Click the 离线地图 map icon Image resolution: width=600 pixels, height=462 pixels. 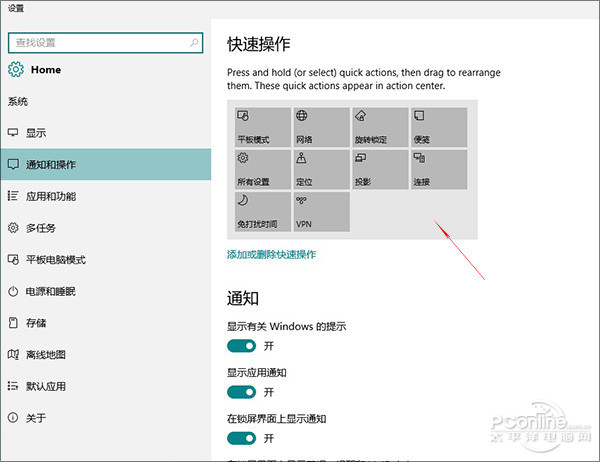13,354
